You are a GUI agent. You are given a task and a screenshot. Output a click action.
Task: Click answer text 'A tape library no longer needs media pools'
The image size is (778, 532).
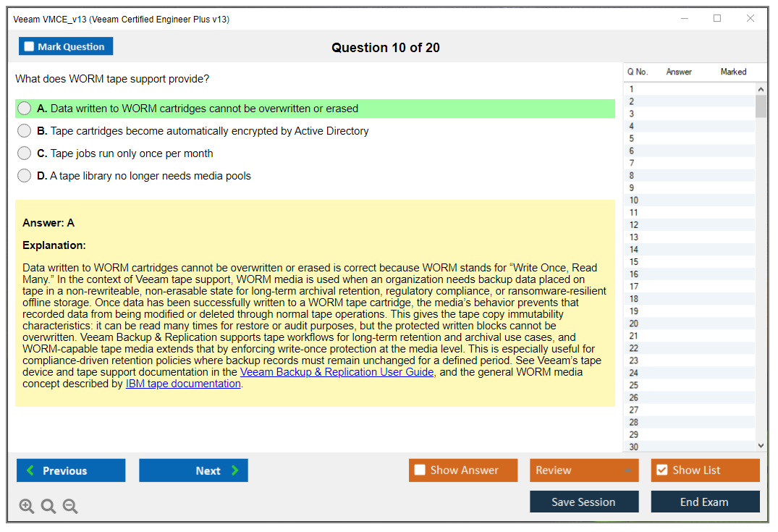pyautogui.click(x=151, y=176)
